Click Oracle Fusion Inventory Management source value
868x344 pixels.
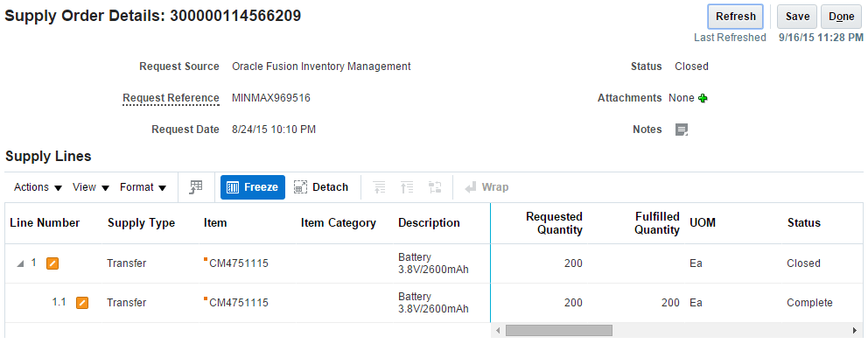pos(322,67)
